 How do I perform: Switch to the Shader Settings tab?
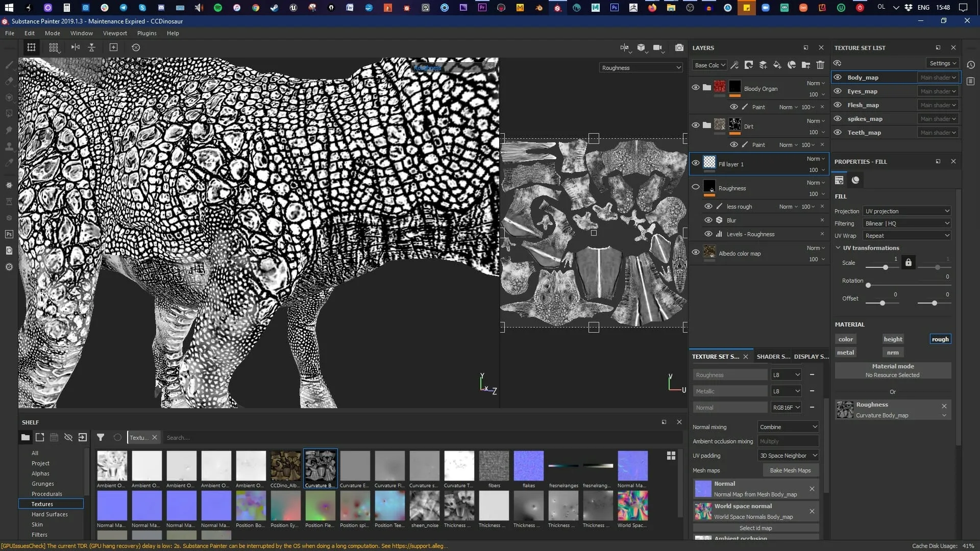tap(772, 356)
